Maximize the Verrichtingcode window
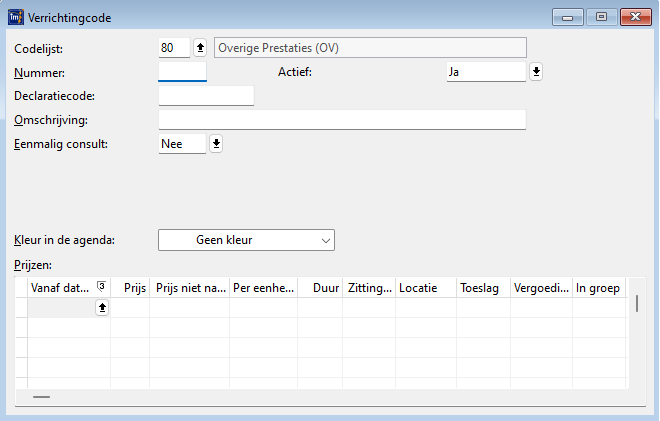 601,17
